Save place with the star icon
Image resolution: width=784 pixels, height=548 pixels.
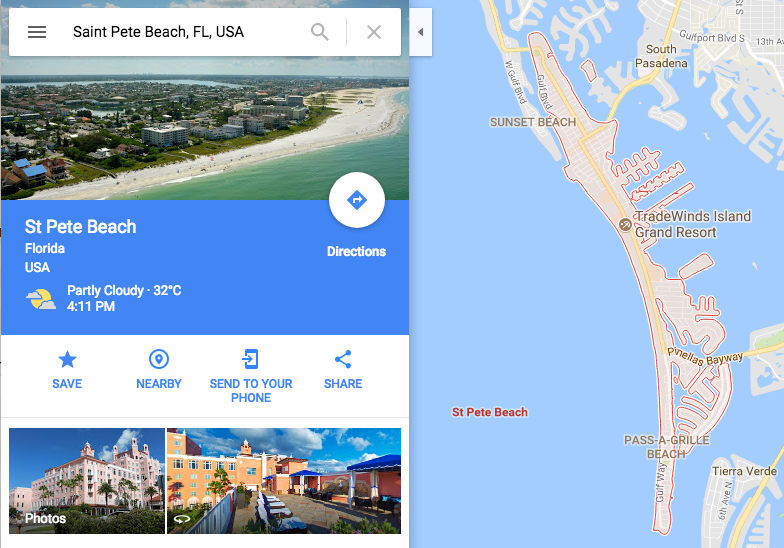coord(67,359)
